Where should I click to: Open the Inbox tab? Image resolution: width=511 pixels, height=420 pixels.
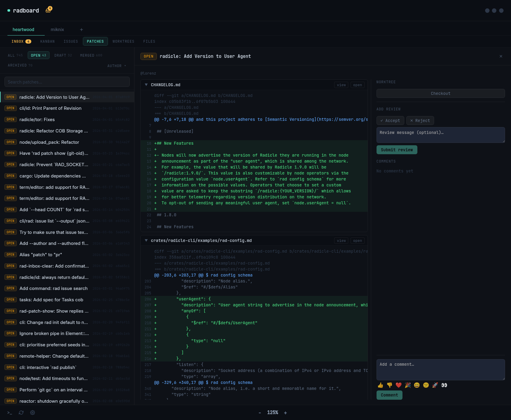click(21, 41)
